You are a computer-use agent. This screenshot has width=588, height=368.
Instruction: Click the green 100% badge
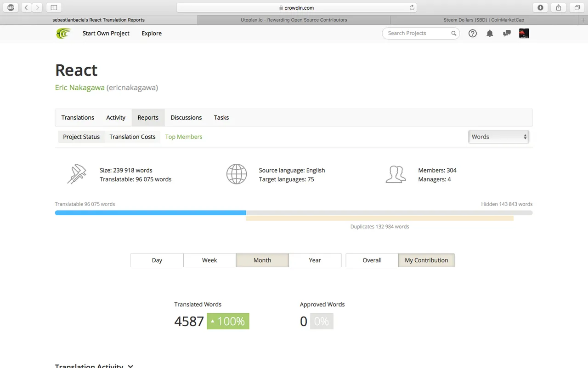[x=228, y=321]
